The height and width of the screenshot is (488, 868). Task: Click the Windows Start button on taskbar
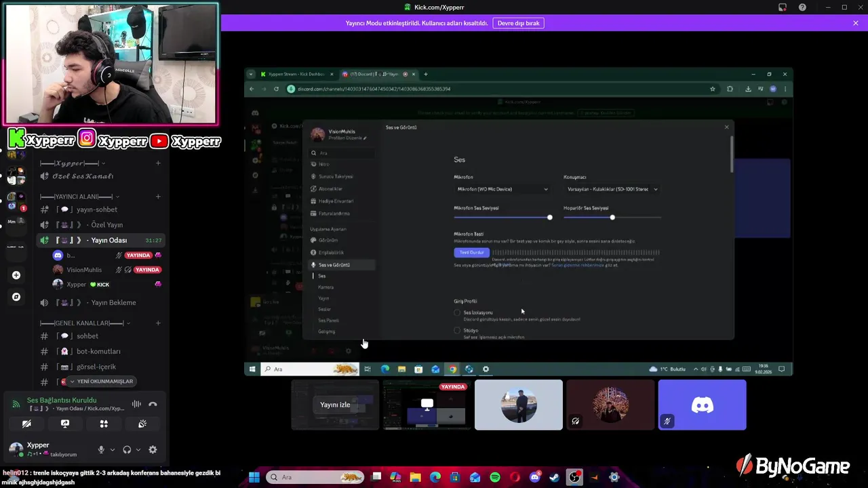point(254,477)
